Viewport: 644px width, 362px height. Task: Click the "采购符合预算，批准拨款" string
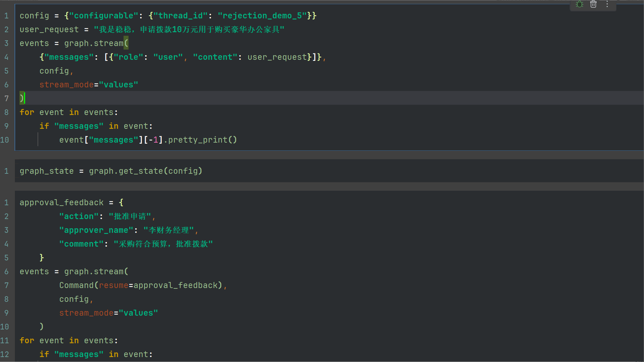[163, 244]
